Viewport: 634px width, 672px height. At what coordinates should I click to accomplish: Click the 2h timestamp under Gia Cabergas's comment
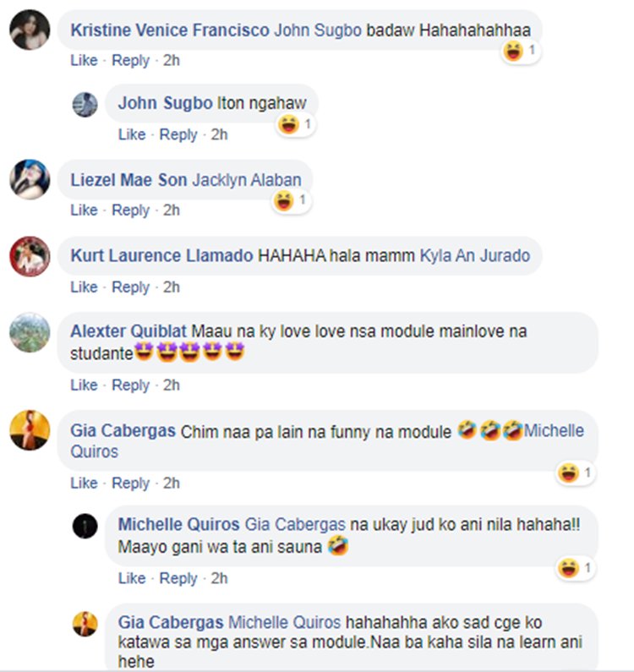pyautogui.click(x=171, y=484)
